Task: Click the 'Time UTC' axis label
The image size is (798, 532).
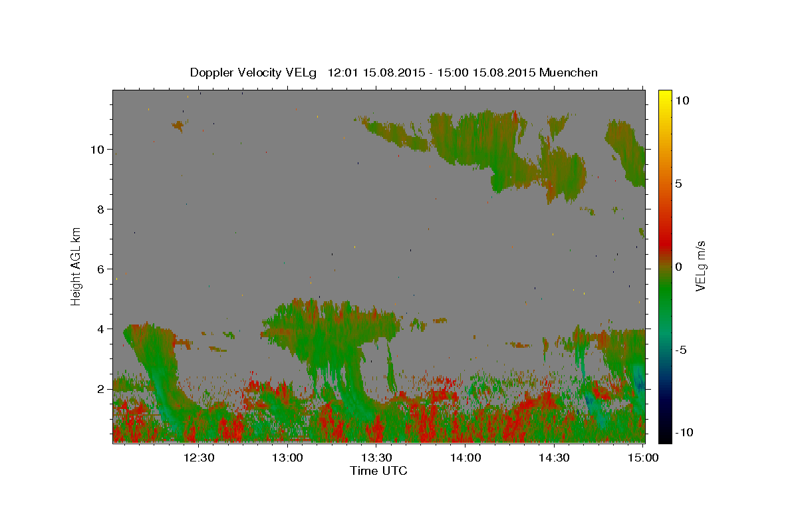Action: tap(378, 471)
